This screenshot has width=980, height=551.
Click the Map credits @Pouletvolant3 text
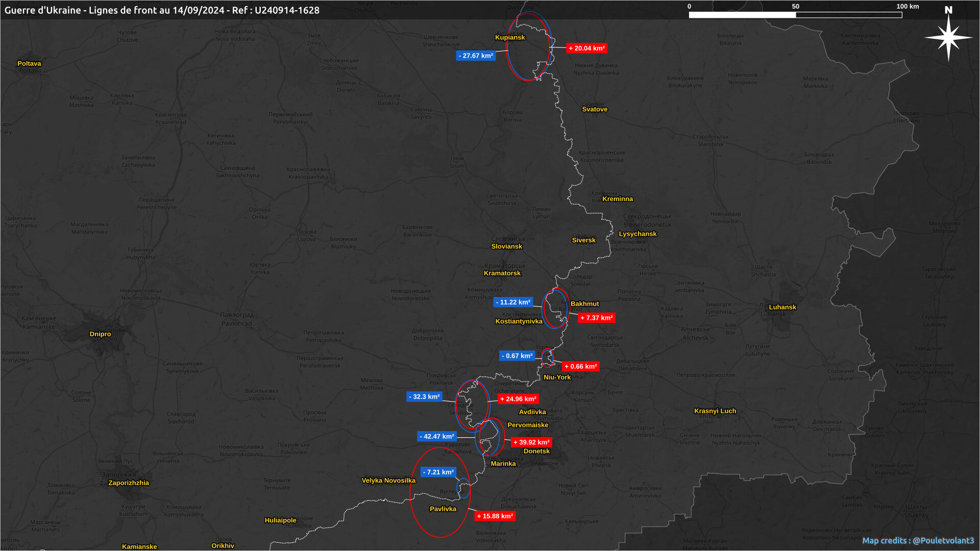tap(918, 541)
